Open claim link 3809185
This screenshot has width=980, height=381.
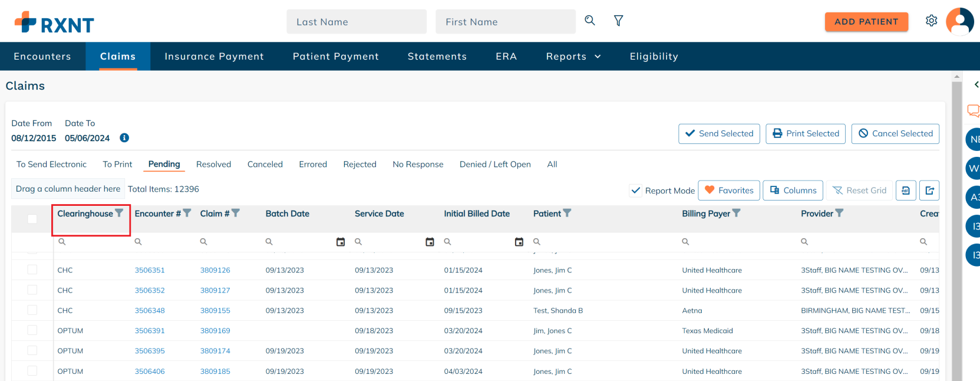[x=215, y=372]
